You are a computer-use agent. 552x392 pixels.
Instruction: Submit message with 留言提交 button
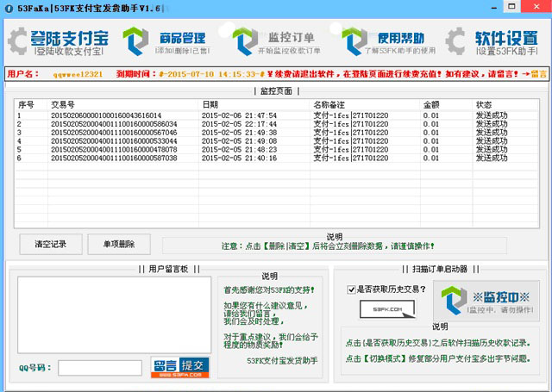(179, 368)
